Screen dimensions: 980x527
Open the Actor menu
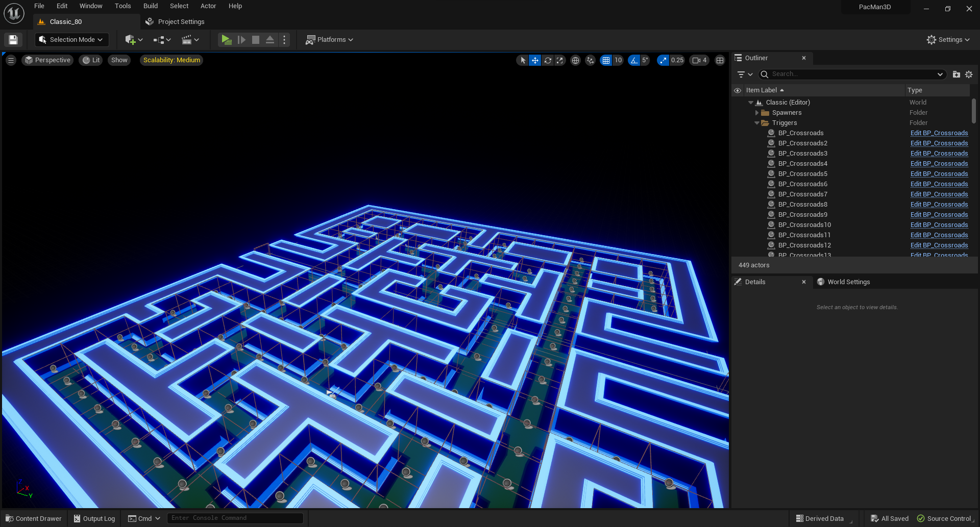(208, 6)
